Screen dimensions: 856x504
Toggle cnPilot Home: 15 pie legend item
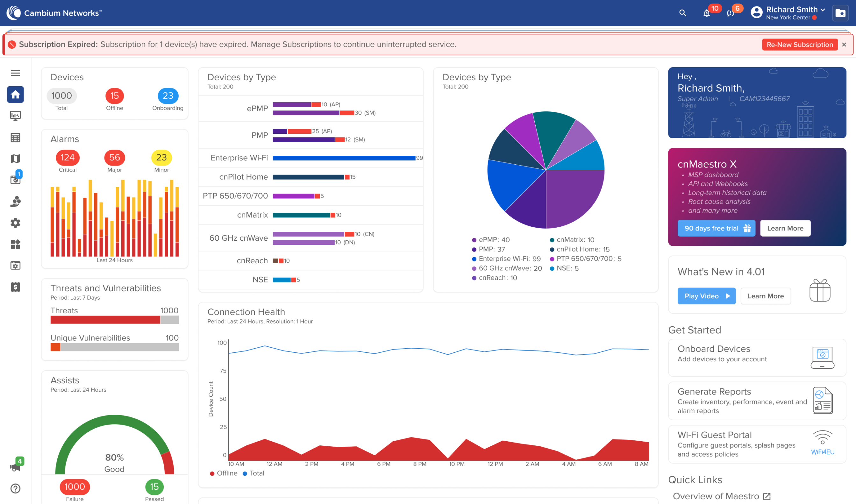coord(580,249)
